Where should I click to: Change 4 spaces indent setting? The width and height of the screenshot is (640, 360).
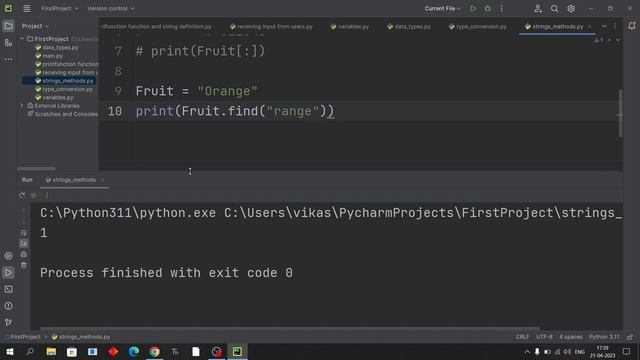click(571, 337)
